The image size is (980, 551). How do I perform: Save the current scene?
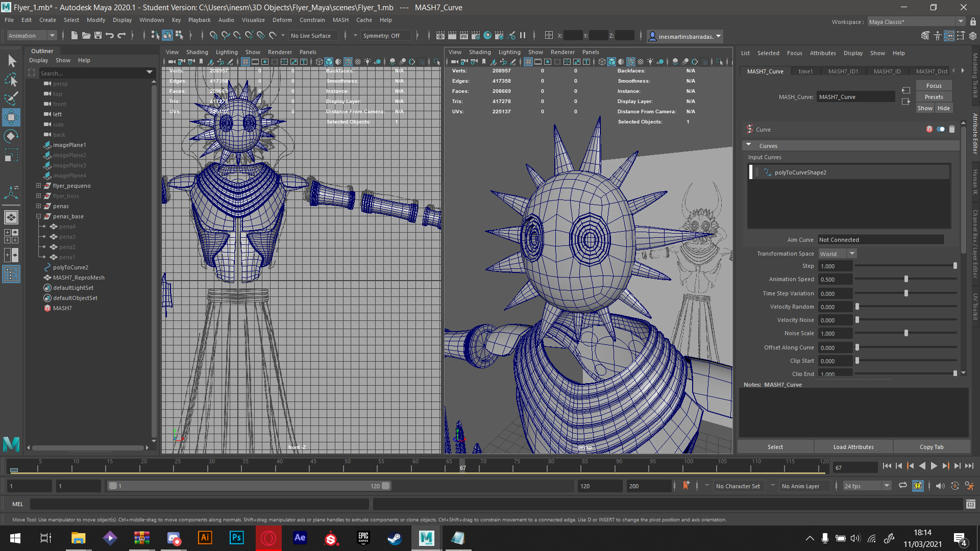[98, 35]
